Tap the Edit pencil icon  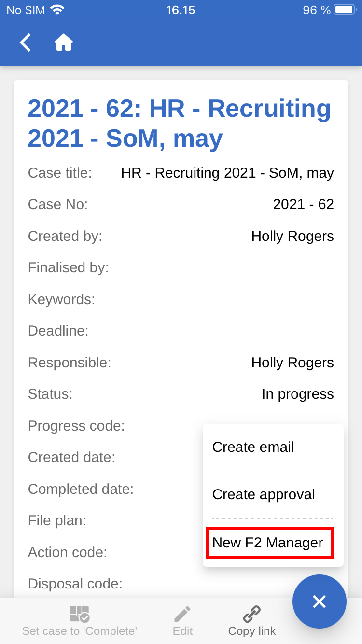click(x=182, y=614)
